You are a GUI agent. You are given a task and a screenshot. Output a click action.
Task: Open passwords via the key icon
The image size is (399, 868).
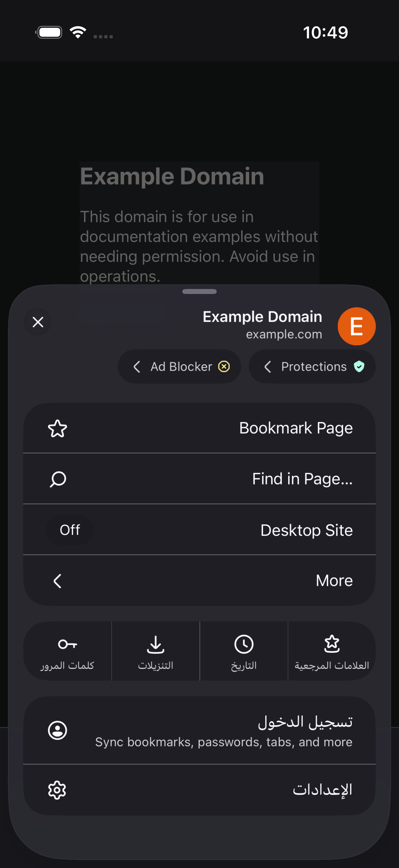(x=67, y=644)
